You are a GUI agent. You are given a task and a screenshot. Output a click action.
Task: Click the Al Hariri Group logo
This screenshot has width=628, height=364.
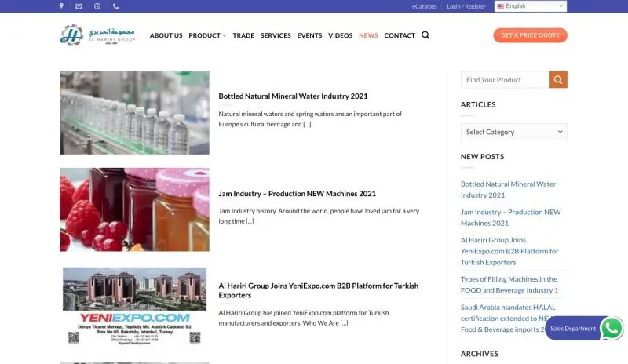click(97, 35)
